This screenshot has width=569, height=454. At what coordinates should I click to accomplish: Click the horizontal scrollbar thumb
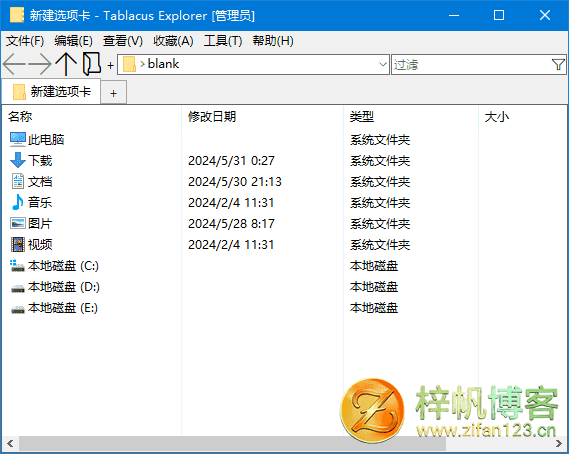click(x=232, y=443)
